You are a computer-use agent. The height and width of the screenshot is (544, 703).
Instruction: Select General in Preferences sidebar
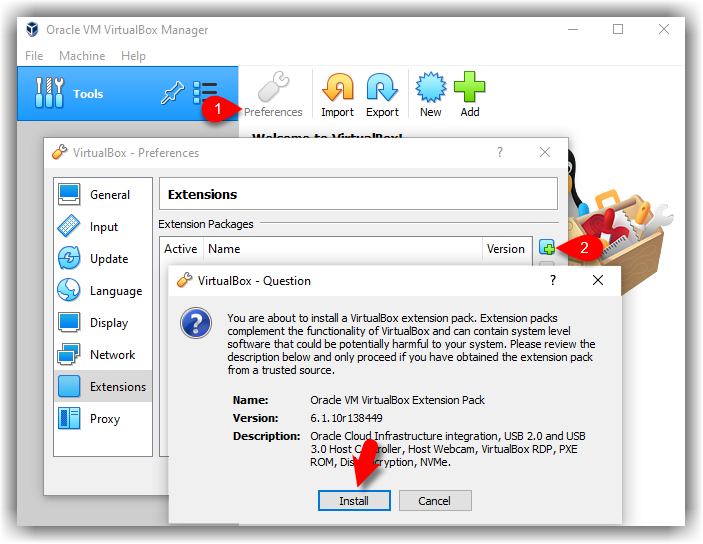pos(103,195)
